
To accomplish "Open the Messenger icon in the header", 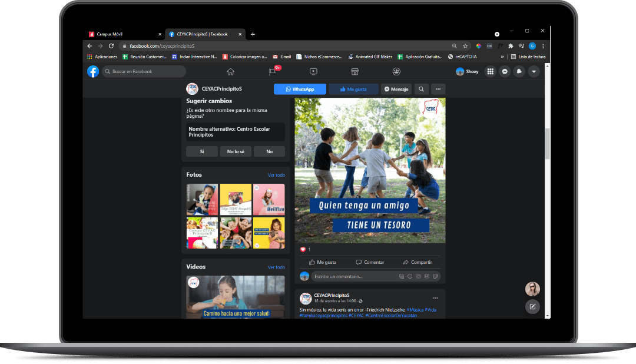I will coord(505,71).
